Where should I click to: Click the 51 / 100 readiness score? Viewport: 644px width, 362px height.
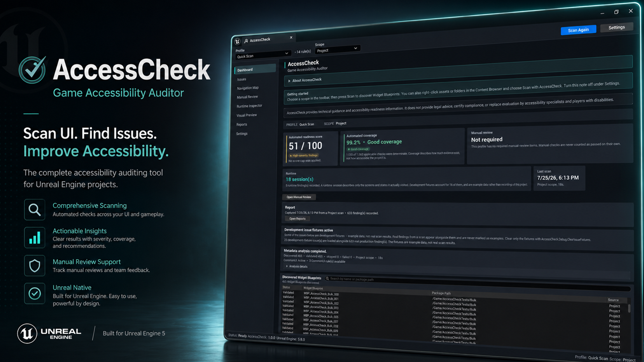click(x=305, y=146)
